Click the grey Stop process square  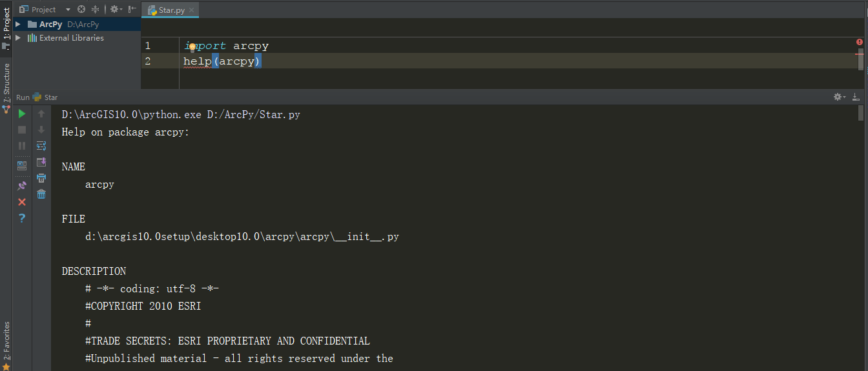(22, 130)
